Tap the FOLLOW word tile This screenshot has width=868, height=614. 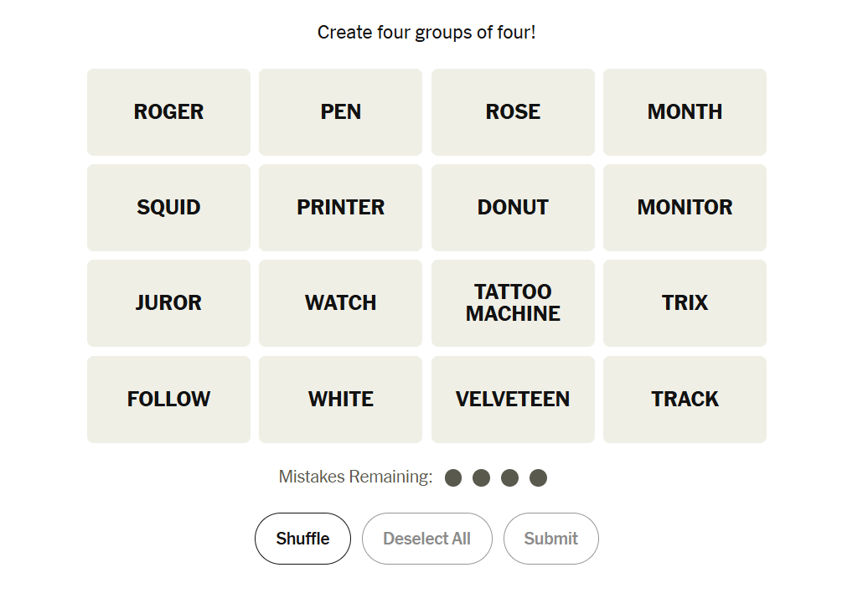pos(168,400)
